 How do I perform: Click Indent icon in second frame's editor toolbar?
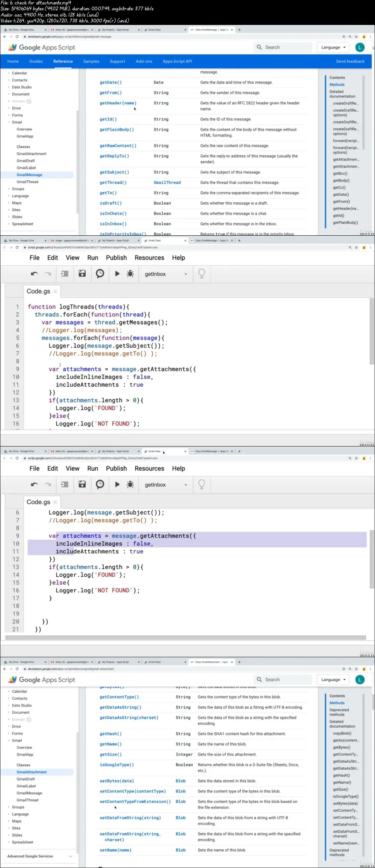(x=64, y=273)
